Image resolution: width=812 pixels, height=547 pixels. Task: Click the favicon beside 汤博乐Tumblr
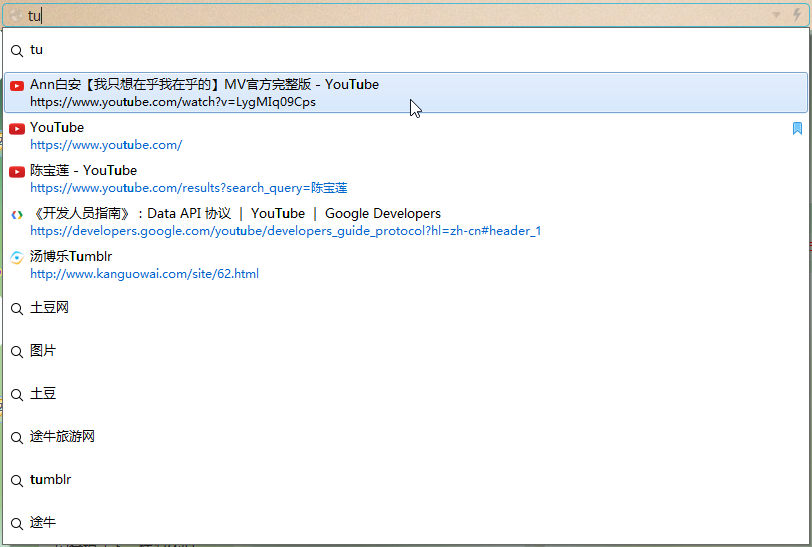point(17,257)
